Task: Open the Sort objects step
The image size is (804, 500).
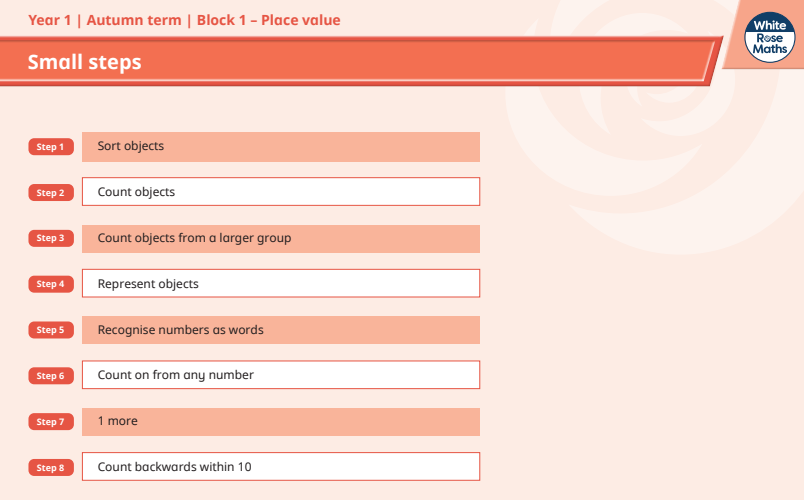Action: 280,147
